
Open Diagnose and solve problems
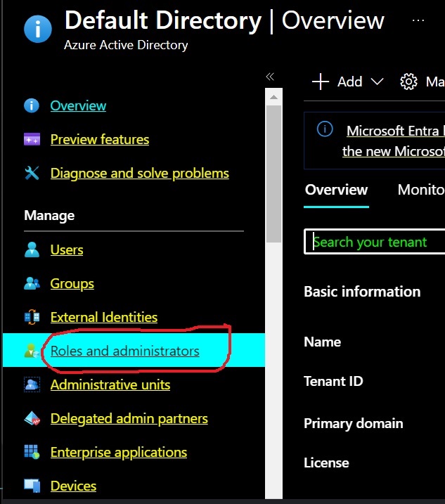click(x=139, y=173)
